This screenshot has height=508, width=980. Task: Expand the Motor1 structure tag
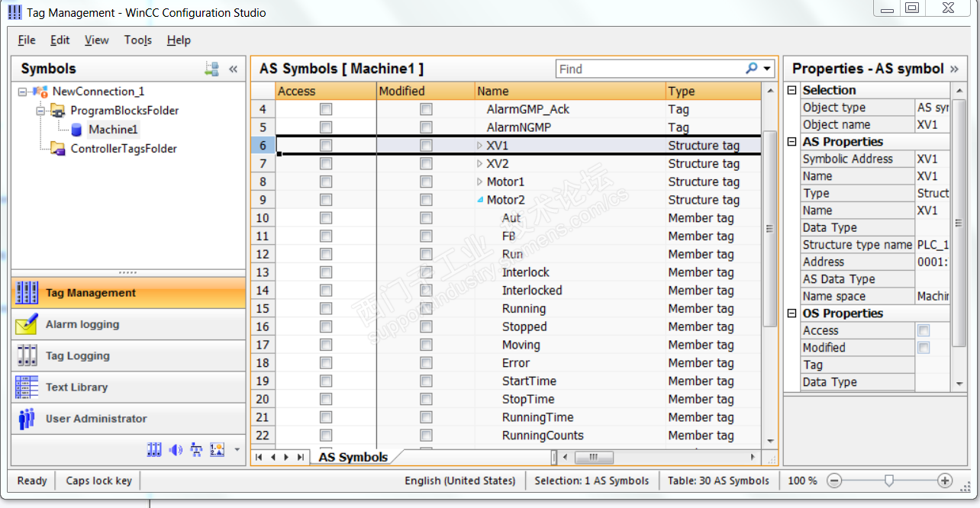pyautogui.click(x=479, y=182)
